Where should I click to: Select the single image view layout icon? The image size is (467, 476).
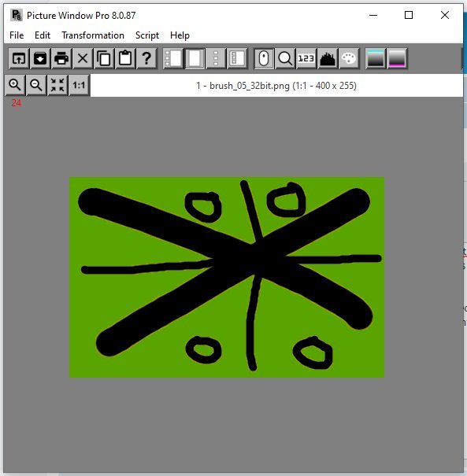coord(195,58)
